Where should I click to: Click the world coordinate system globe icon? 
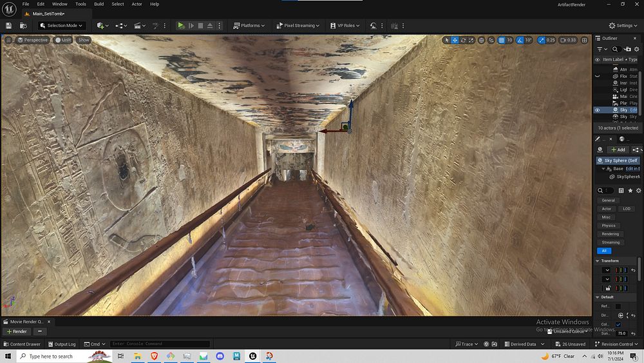coord(481,40)
